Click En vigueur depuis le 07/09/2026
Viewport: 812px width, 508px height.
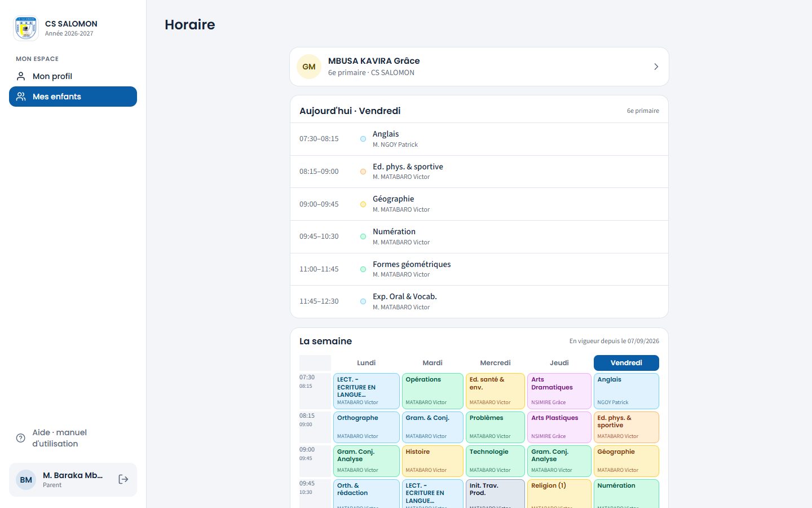click(614, 341)
